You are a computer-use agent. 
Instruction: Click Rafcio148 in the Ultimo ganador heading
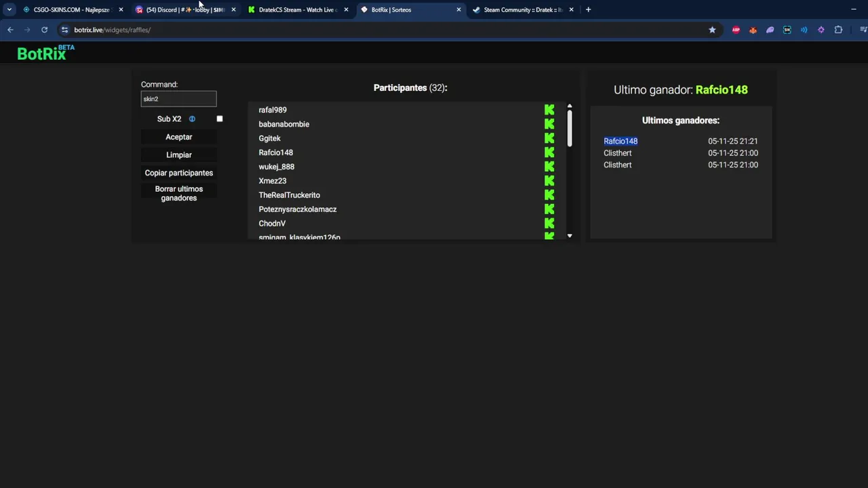pyautogui.click(x=722, y=89)
